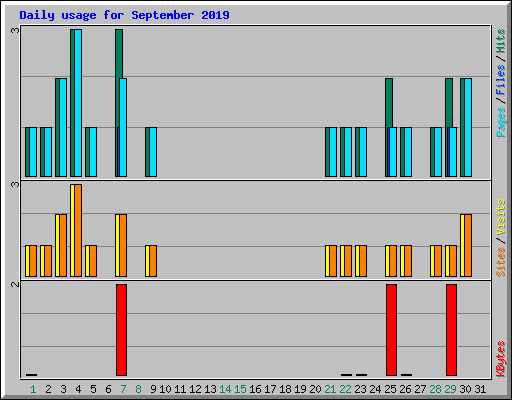This screenshot has width=512, height=400.
Task: Select the red KBytes bar for day 25
Action: [391, 330]
